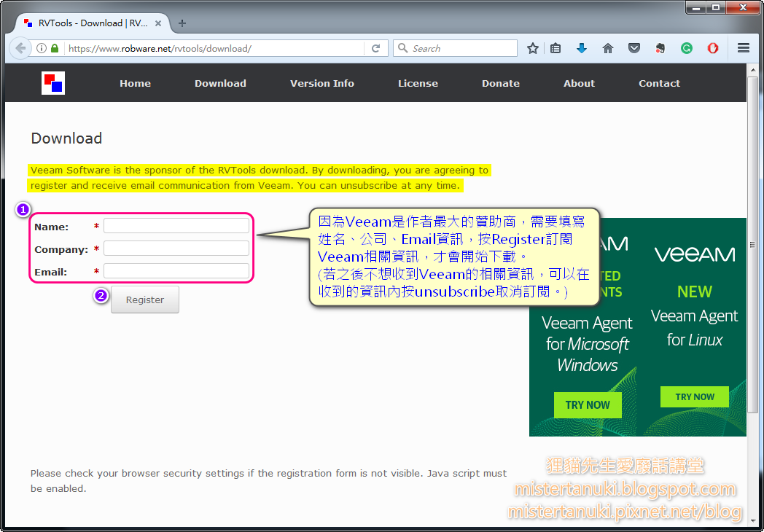
Task: Open the License page
Action: click(x=418, y=83)
